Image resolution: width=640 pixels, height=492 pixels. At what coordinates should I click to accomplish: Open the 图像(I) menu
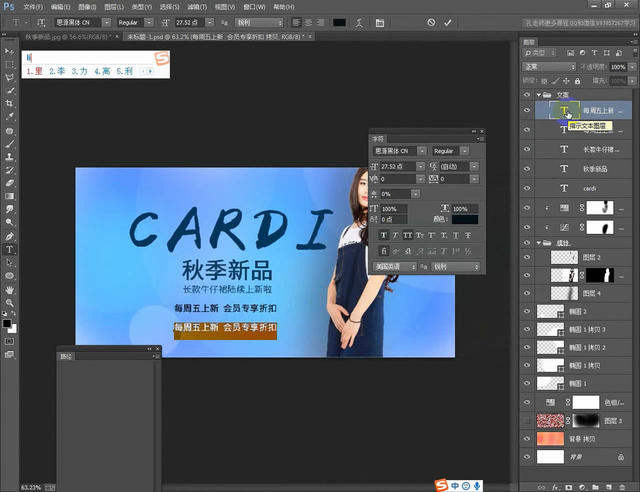pos(87,7)
